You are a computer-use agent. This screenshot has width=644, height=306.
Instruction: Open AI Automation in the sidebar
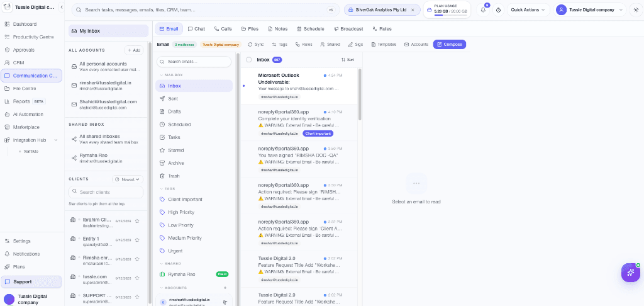pos(31,115)
